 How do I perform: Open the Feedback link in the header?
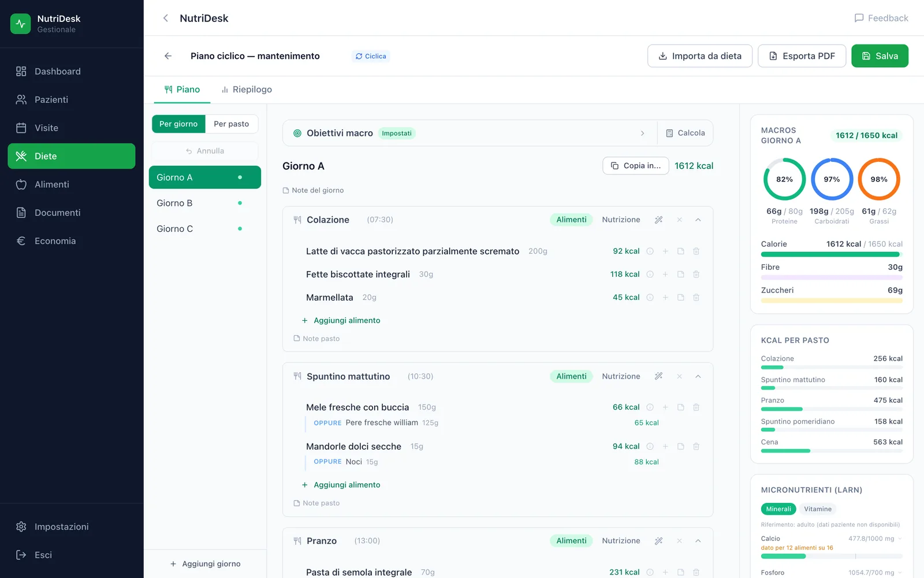tap(881, 18)
